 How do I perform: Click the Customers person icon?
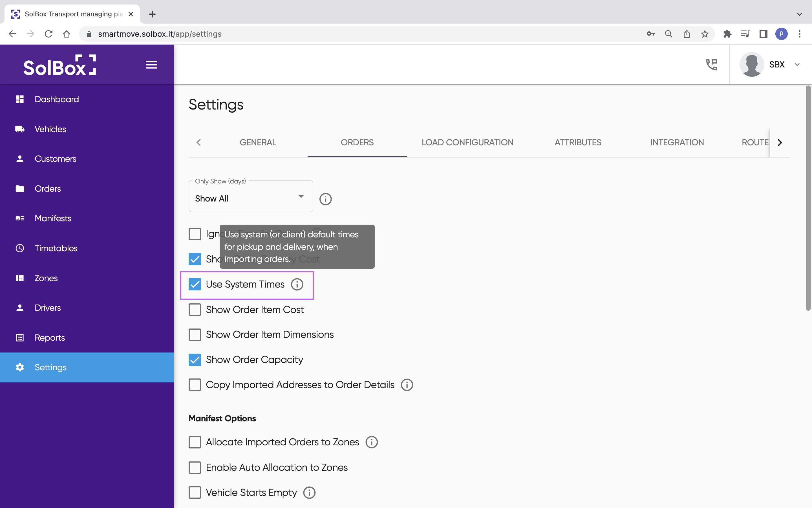[x=20, y=159]
